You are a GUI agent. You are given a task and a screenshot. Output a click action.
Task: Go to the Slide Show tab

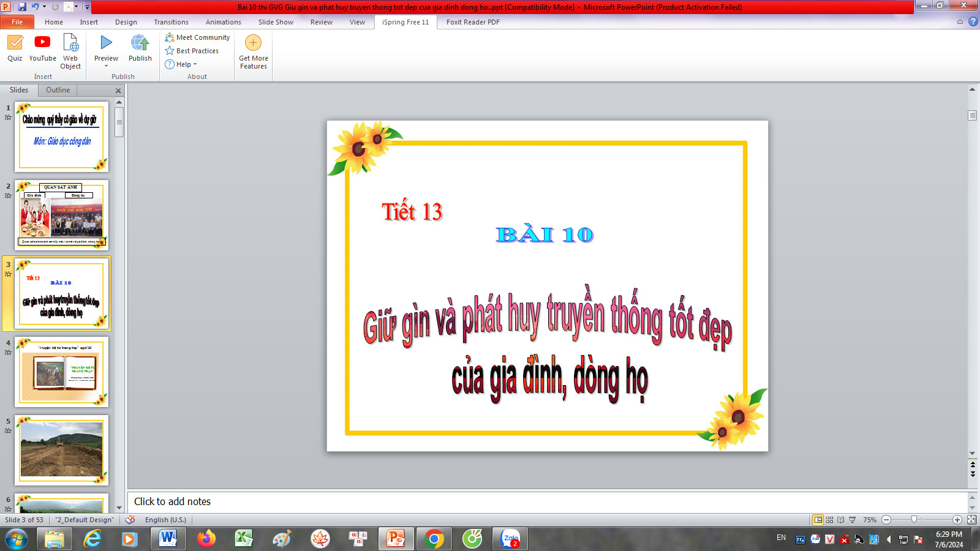[x=276, y=22]
